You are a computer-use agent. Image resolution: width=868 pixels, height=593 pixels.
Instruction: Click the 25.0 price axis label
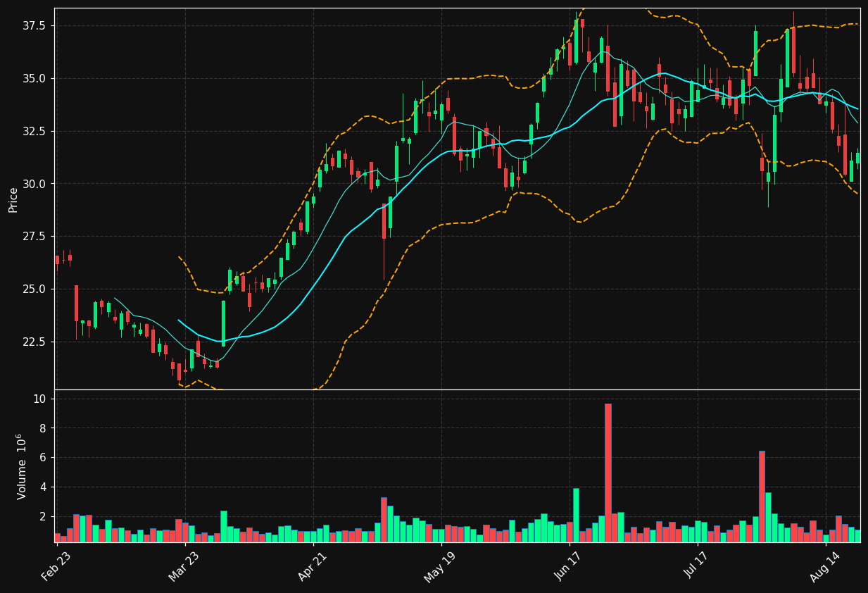pyautogui.click(x=35, y=289)
